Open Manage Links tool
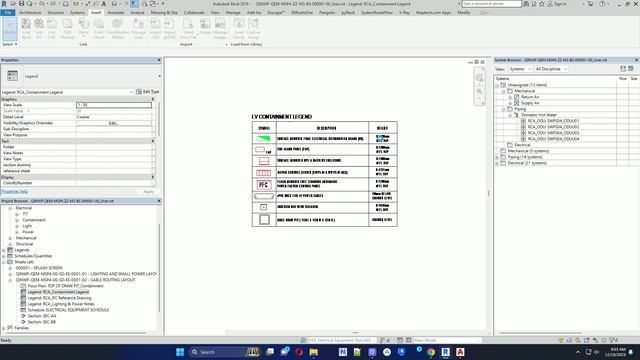This screenshot has width=640, height=360. pyautogui.click(x=138, y=29)
